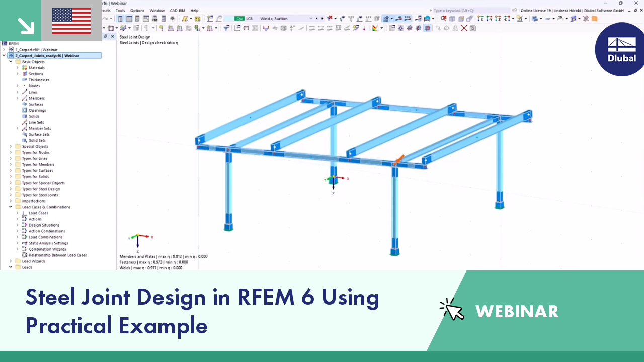Click the yellow table icon beside load case selector
This screenshot has height=362, width=644.
point(197,19)
